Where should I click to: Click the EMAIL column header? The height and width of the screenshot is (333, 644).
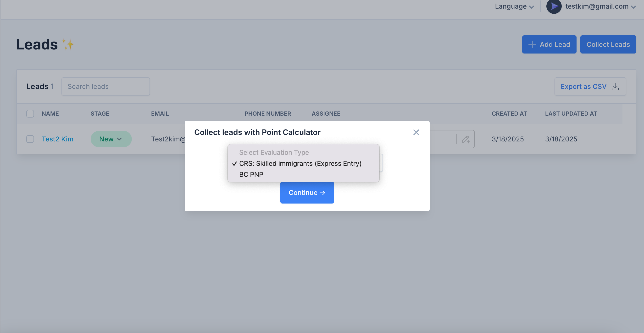click(x=160, y=113)
